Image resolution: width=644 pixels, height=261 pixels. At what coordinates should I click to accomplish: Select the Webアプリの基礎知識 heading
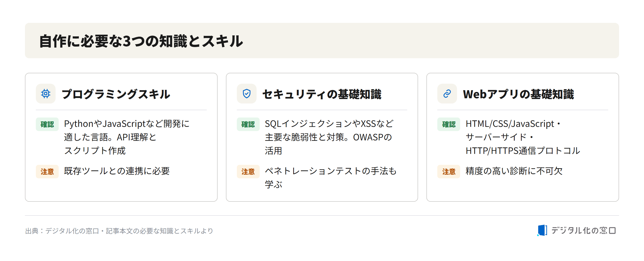(x=518, y=94)
